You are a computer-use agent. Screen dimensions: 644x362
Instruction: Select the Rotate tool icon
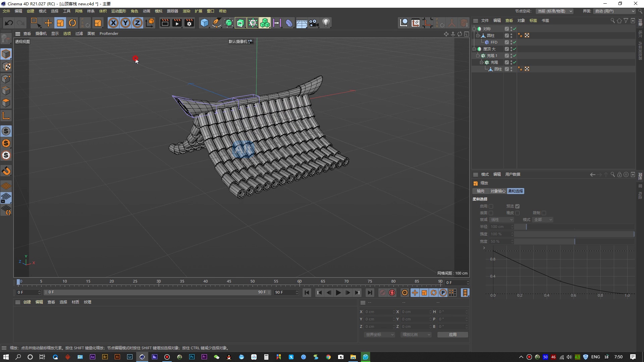point(72,23)
